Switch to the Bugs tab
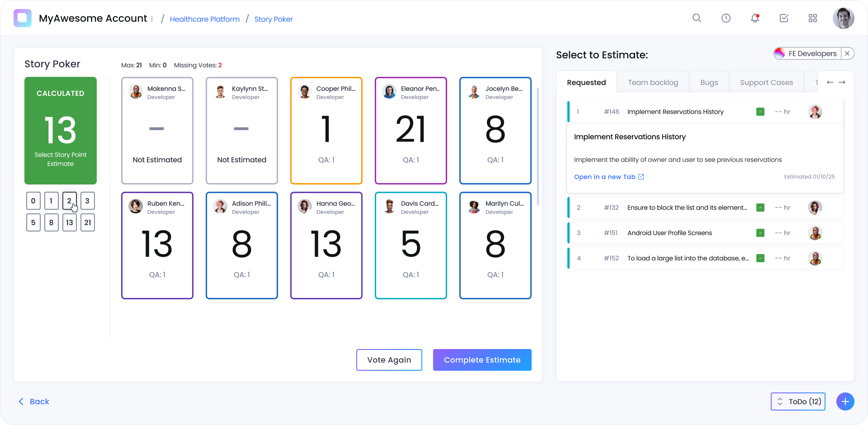The height and width of the screenshot is (425, 868). pyautogui.click(x=709, y=83)
